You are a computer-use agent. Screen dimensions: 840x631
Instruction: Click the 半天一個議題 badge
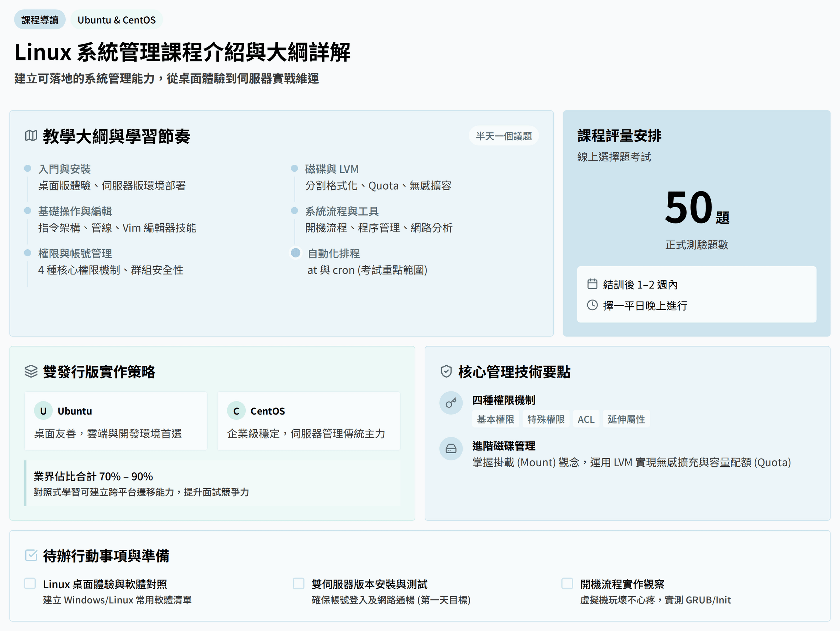click(504, 136)
